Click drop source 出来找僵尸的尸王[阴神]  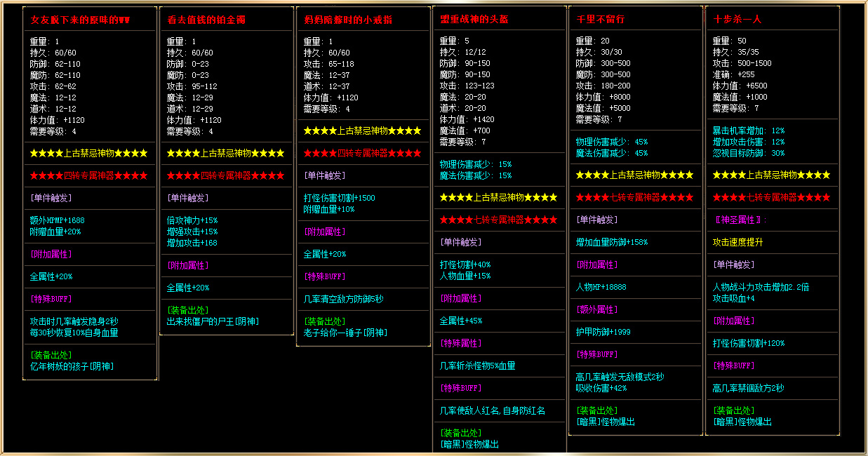click(x=213, y=321)
